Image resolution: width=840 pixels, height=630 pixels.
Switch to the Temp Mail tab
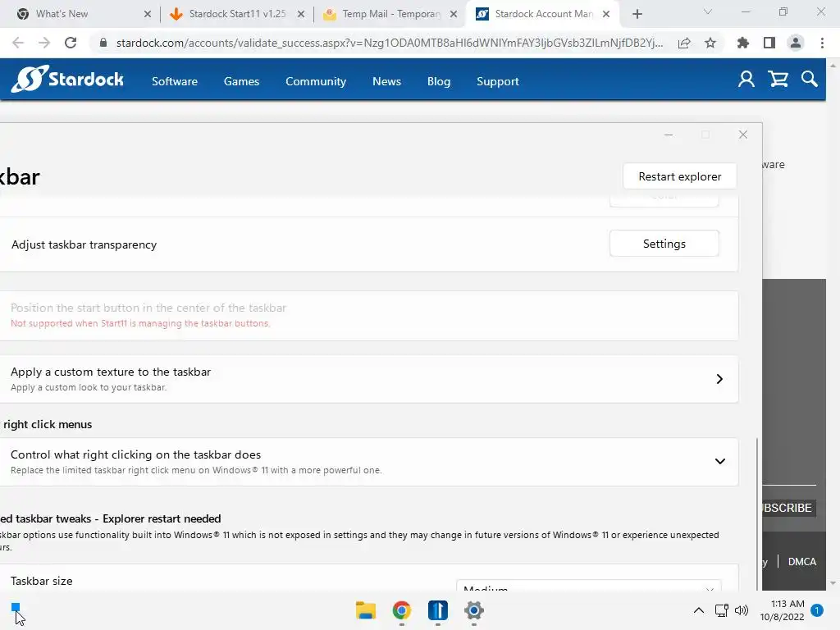(389, 14)
